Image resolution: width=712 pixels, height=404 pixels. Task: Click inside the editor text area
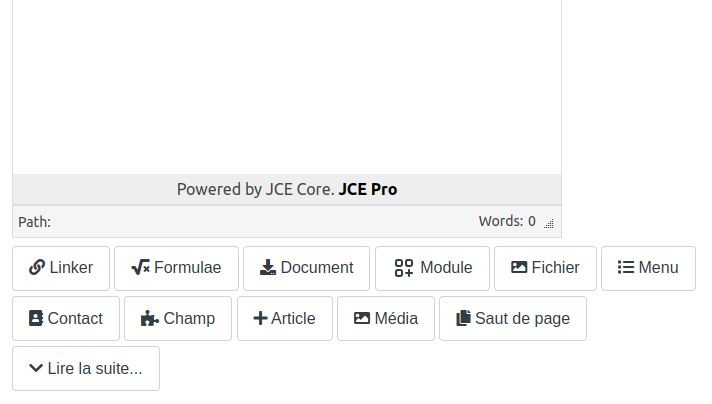click(287, 85)
